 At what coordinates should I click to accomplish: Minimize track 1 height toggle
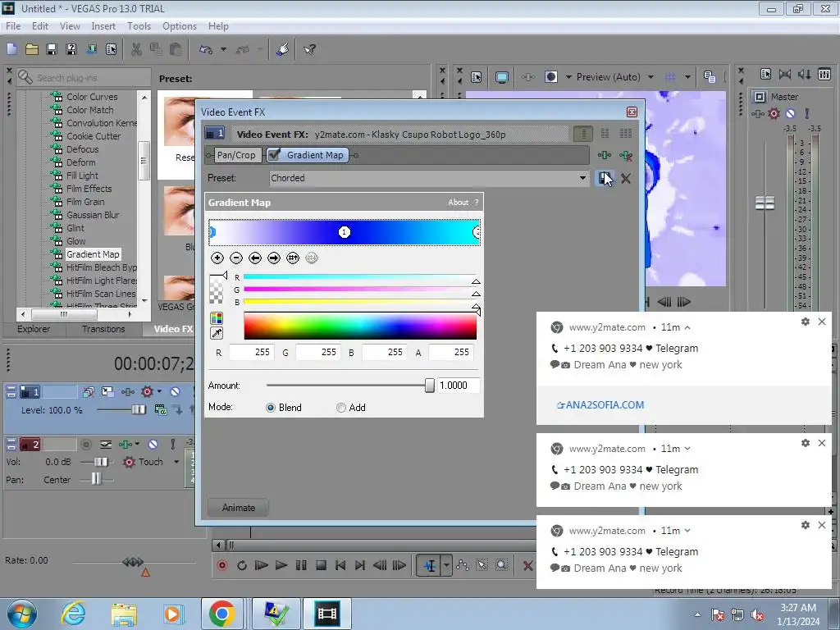[x=11, y=391]
